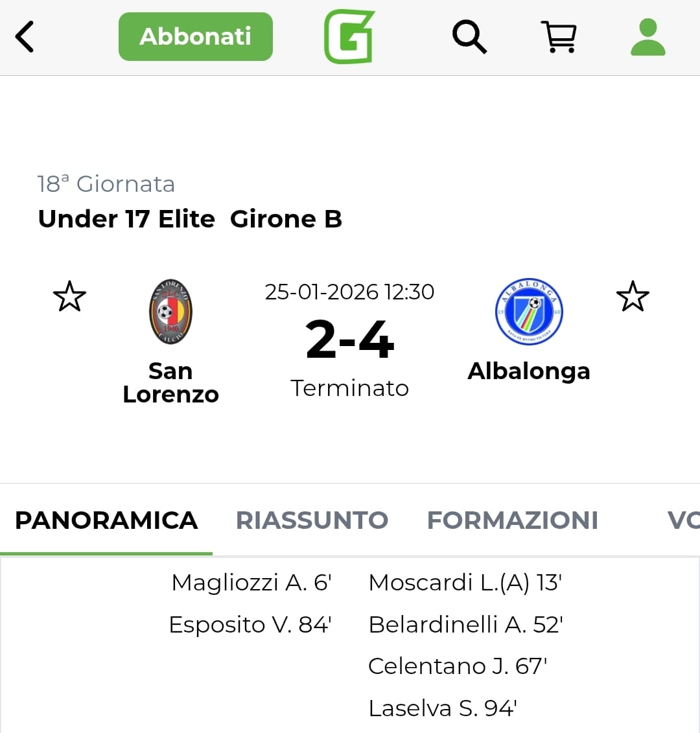Toggle the Albalonga favorite star
Image resolution: width=700 pixels, height=733 pixels.
coord(632,296)
